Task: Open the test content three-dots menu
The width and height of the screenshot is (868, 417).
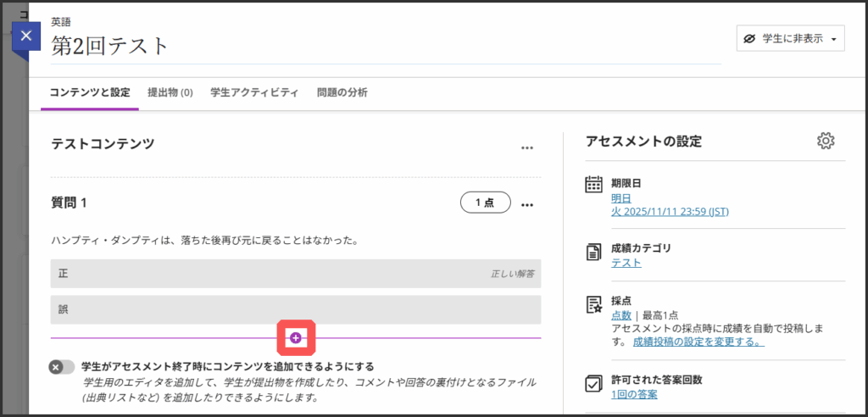Action: 527,147
